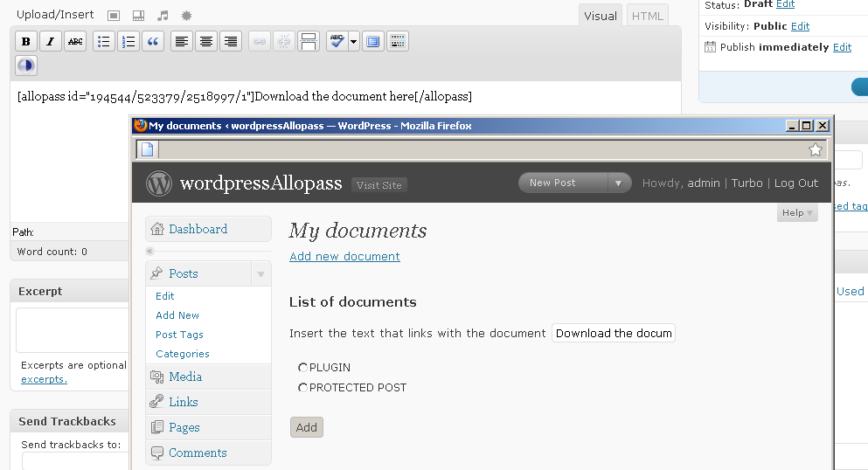Click the document link text input field
This screenshot has width=868, height=470.
(614, 333)
